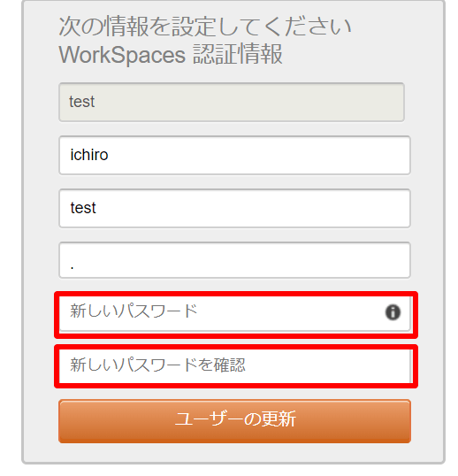Select the white editable field containing test
This screenshot has height=476, width=458.
pyautogui.click(x=235, y=208)
